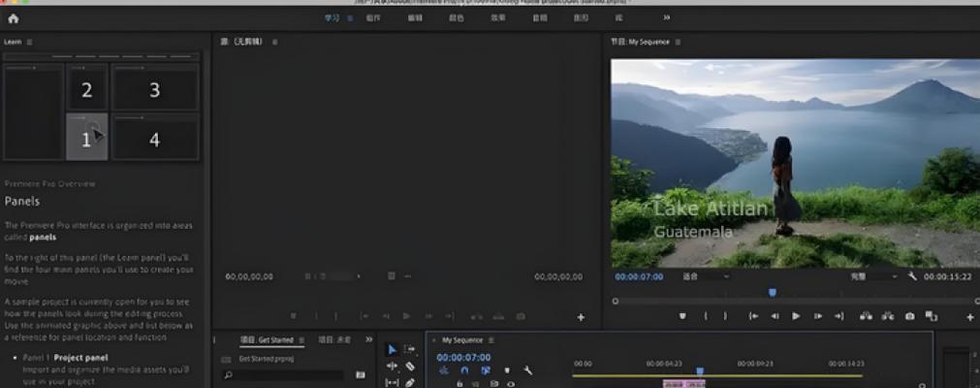Click the Extract button in Program monitor
This screenshot has height=388, width=980.
(x=888, y=316)
